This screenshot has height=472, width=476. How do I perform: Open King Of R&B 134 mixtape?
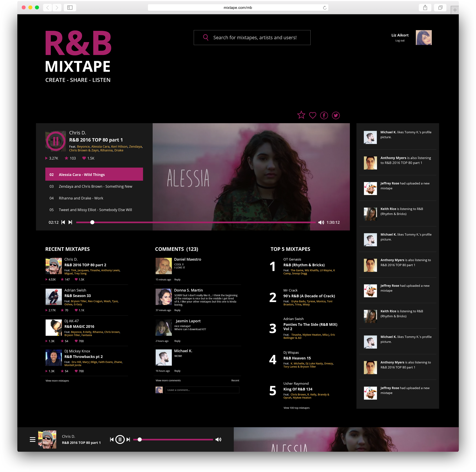(298, 389)
